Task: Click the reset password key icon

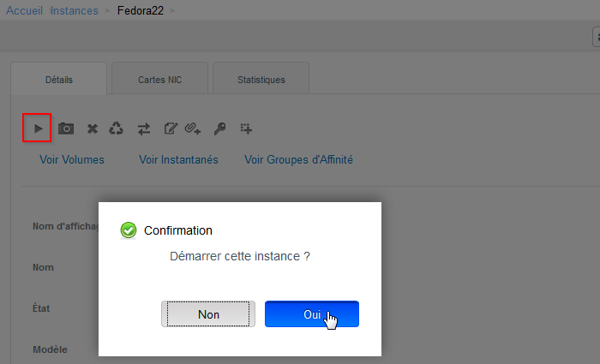Action: coord(219,128)
